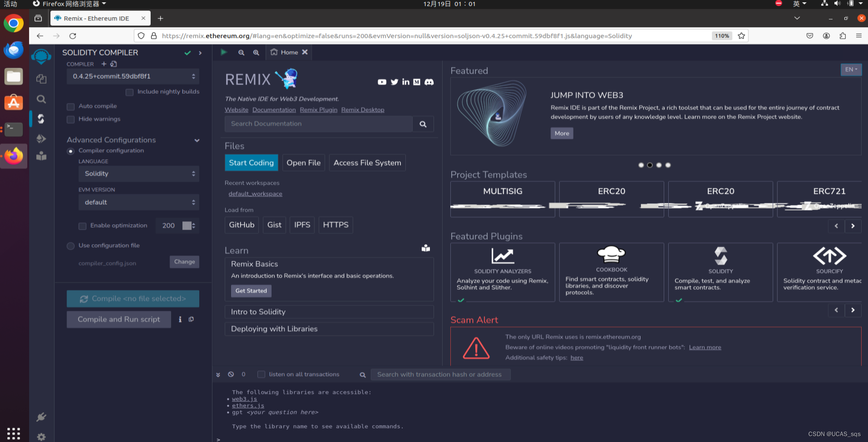Click the green play run-script icon
The height and width of the screenshot is (442, 868).
click(224, 52)
